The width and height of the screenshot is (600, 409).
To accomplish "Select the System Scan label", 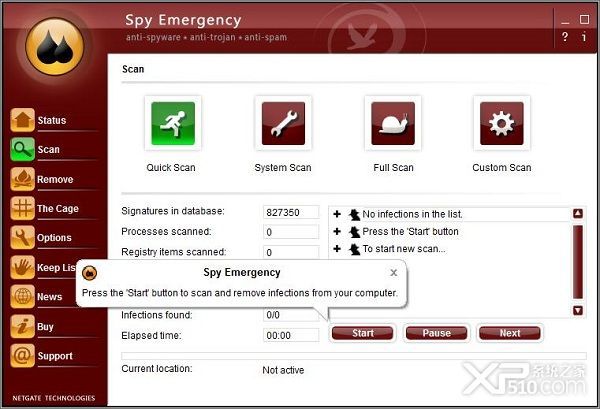I will point(283,168).
